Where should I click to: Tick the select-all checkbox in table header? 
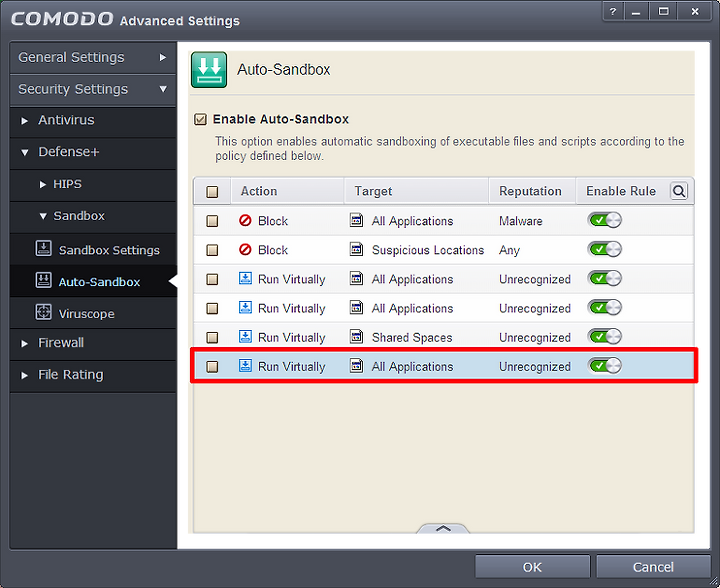point(212,191)
